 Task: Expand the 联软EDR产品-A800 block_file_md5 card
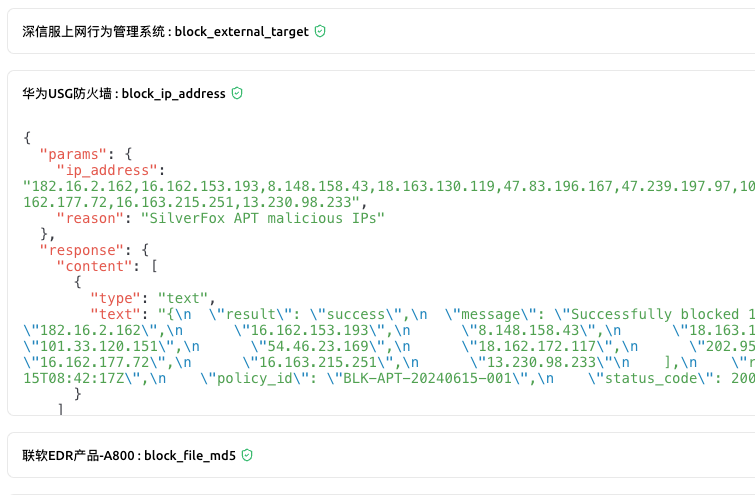(381, 455)
